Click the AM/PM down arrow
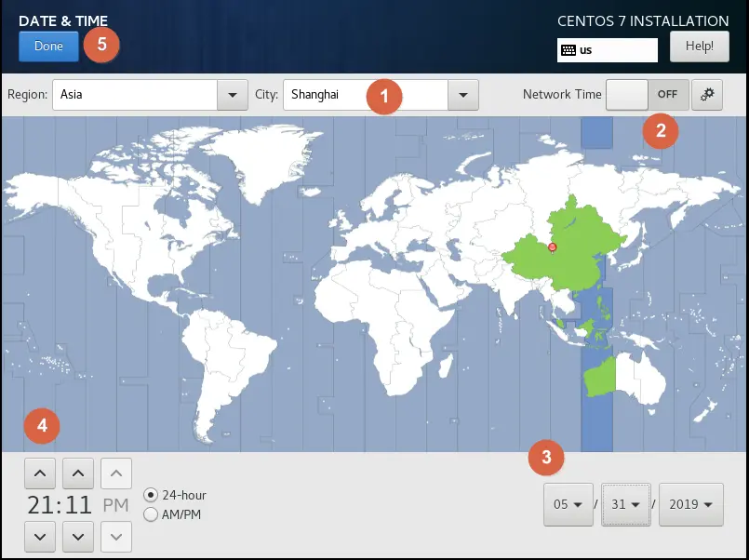 [116, 537]
